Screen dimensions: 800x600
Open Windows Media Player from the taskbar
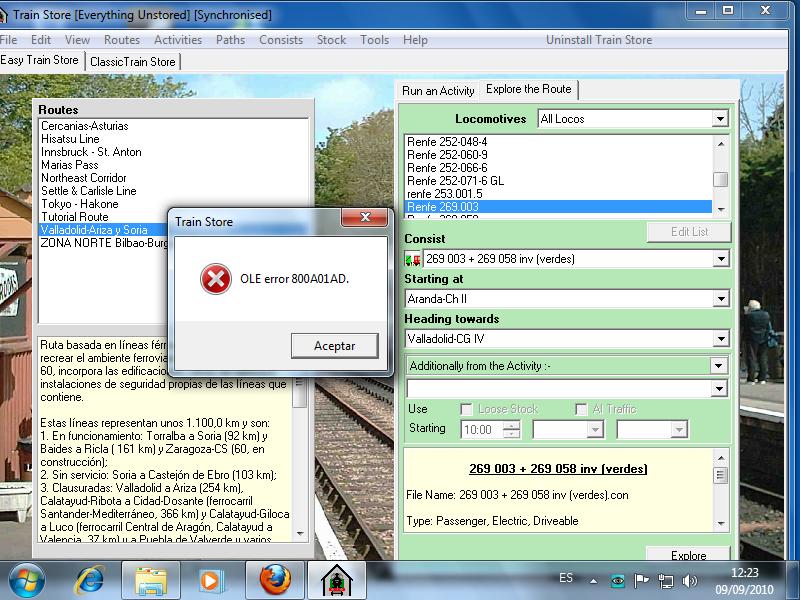coord(211,580)
